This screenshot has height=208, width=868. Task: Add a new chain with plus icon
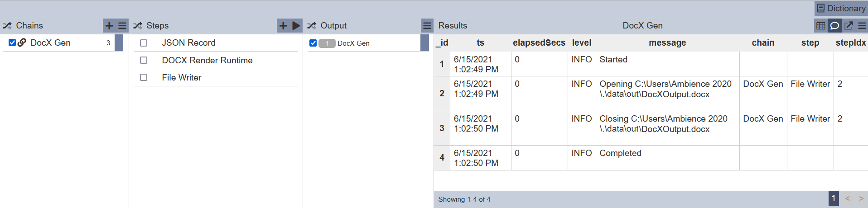(109, 26)
